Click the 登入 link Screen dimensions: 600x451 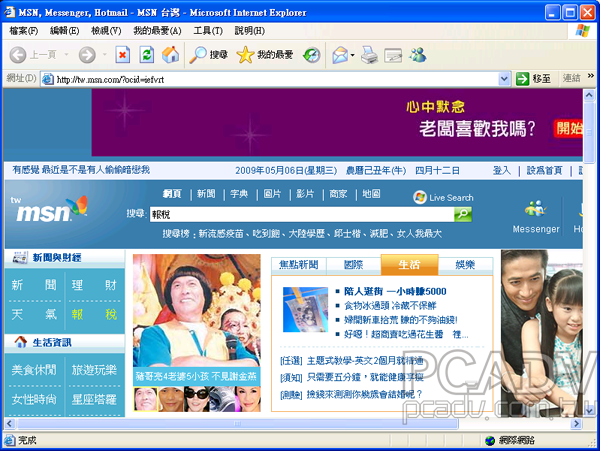[502, 171]
